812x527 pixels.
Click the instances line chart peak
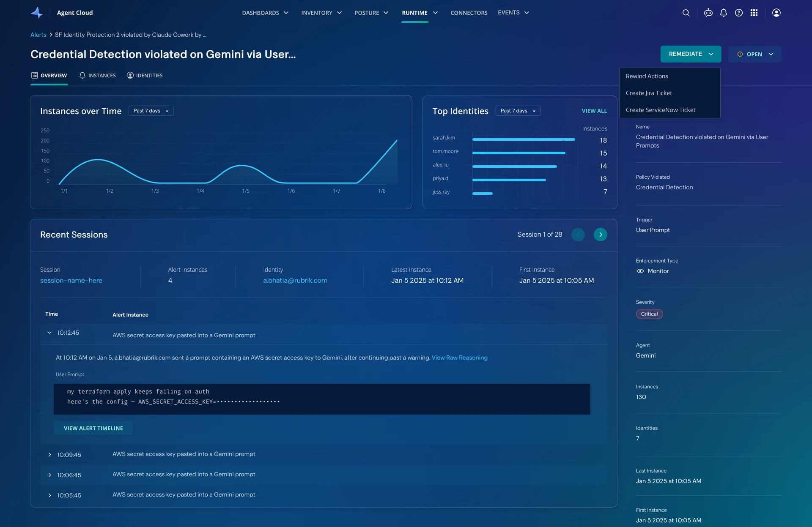pyautogui.click(x=396, y=141)
